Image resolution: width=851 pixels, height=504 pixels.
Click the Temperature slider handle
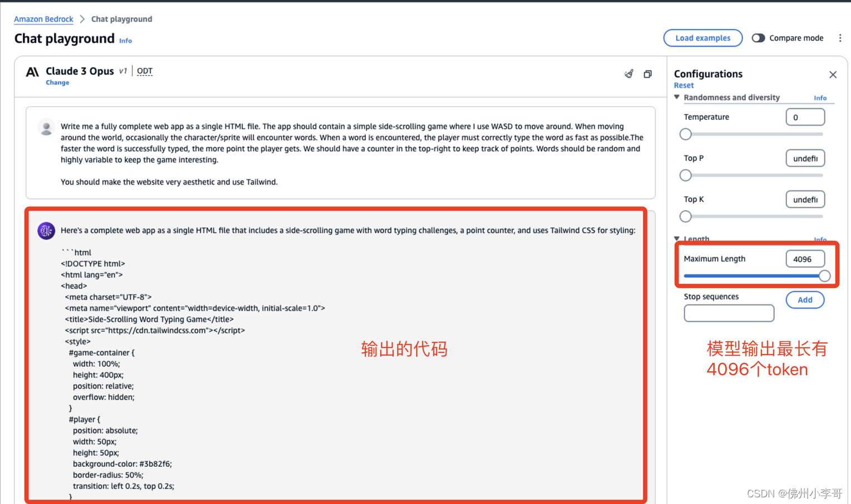pyautogui.click(x=685, y=134)
